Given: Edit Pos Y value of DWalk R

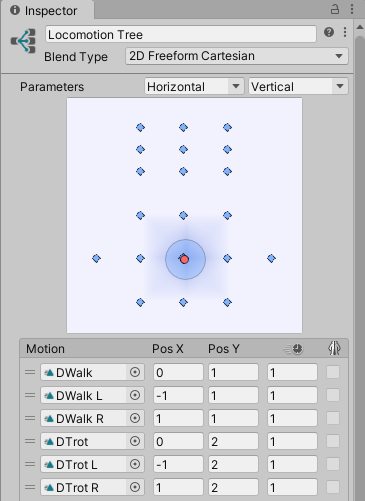Looking at the screenshot, I should click(234, 418).
